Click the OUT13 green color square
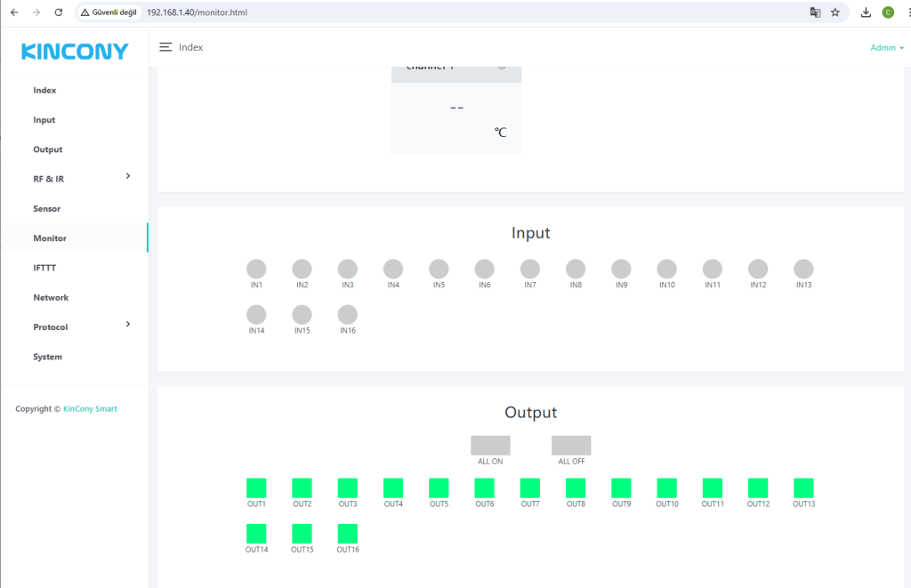This screenshot has width=911, height=588. point(803,487)
